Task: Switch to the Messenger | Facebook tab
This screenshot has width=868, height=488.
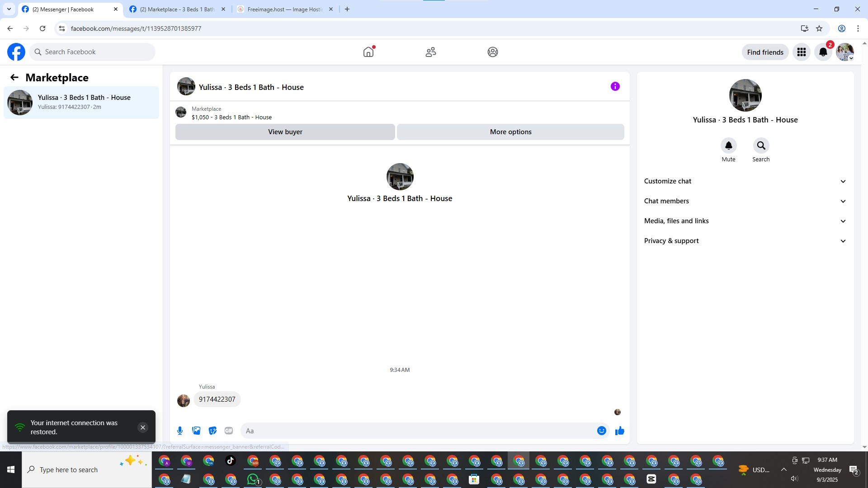Action: point(70,9)
